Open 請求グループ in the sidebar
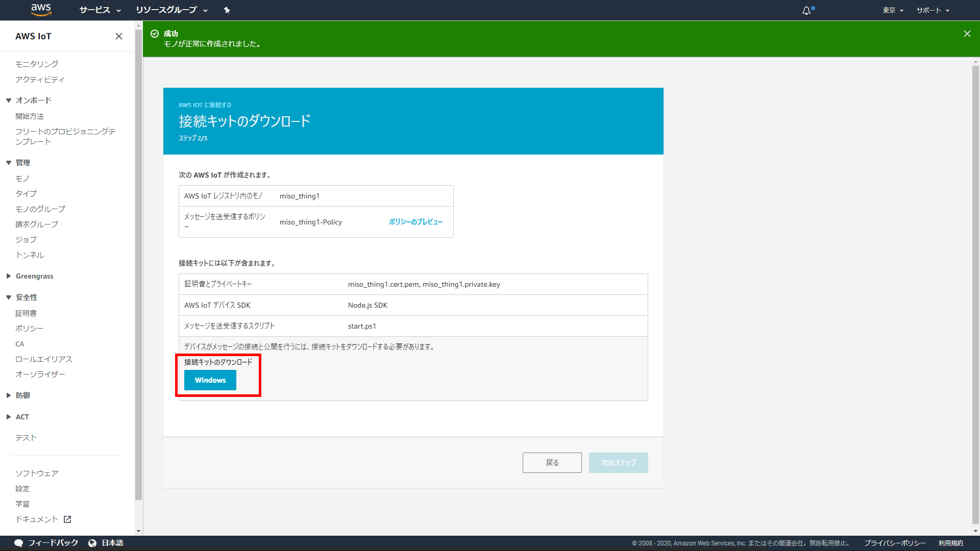Image resolution: width=980 pixels, height=551 pixels. (37, 224)
